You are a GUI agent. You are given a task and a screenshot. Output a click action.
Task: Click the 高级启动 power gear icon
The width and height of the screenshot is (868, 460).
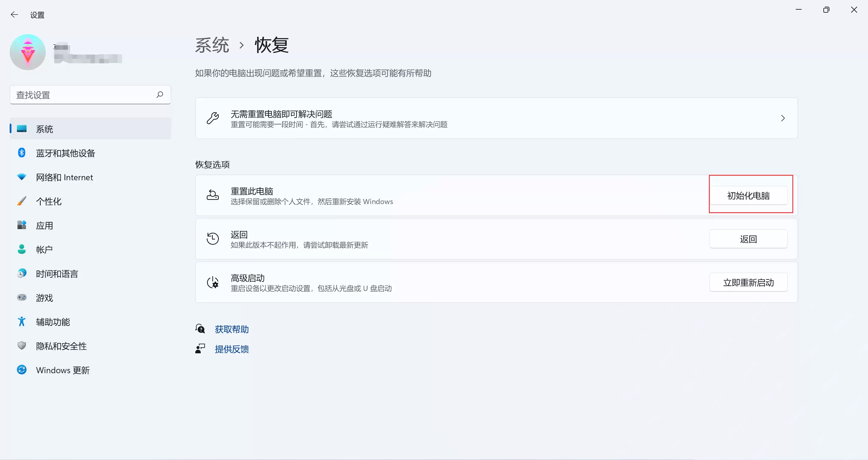tap(213, 282)
